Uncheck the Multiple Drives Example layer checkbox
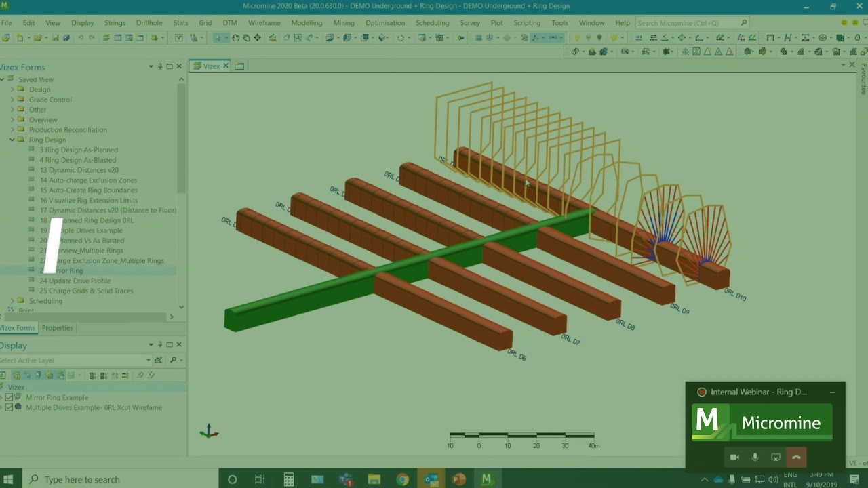 pos(9,407)
